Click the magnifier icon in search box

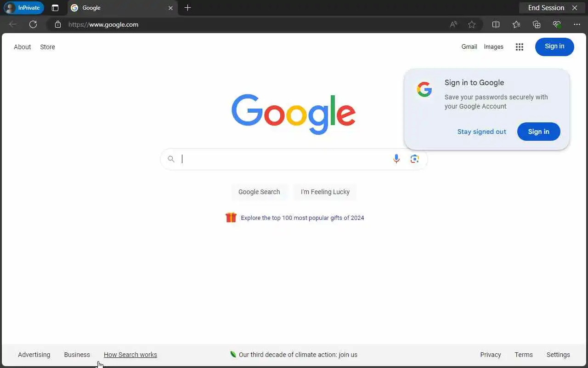tap(171, 159)
